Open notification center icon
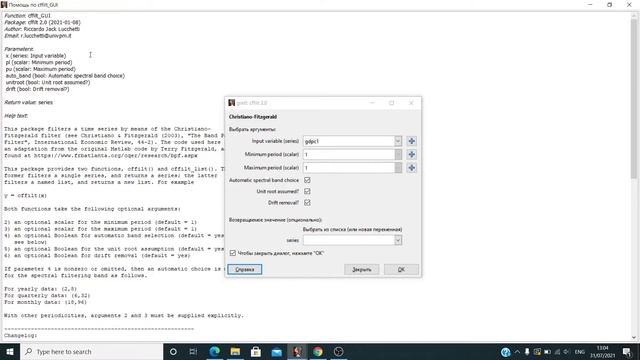Viewport: 640px width, 360px height. tap(627, 352)
